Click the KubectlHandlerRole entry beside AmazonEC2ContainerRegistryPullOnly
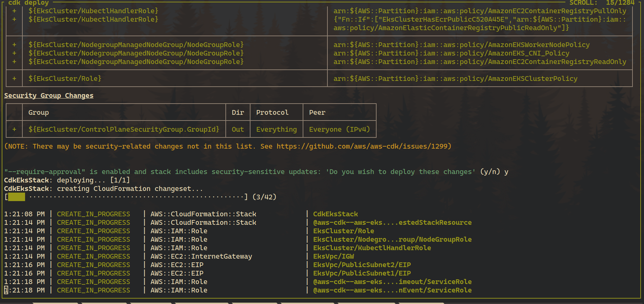The width and height of the screenshot is (644, 304). [94, 11]
